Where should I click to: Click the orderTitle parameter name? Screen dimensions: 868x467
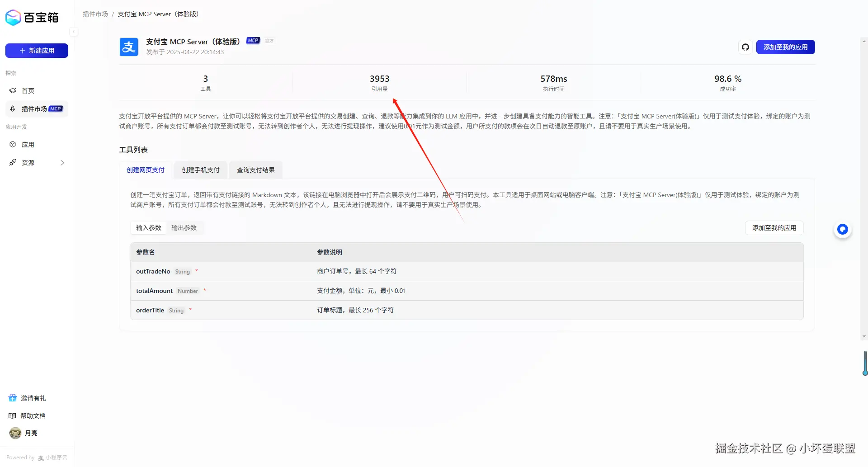(x=150, y=310)
